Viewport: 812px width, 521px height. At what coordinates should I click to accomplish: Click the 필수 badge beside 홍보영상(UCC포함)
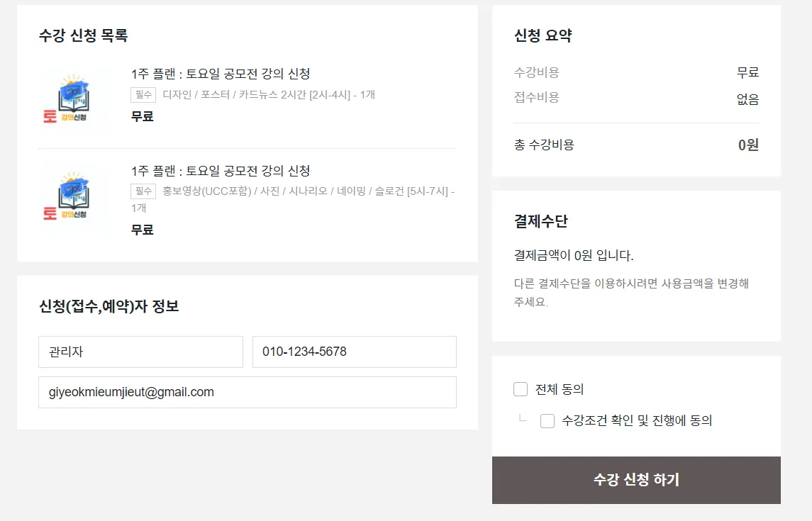tap(143, 191)
